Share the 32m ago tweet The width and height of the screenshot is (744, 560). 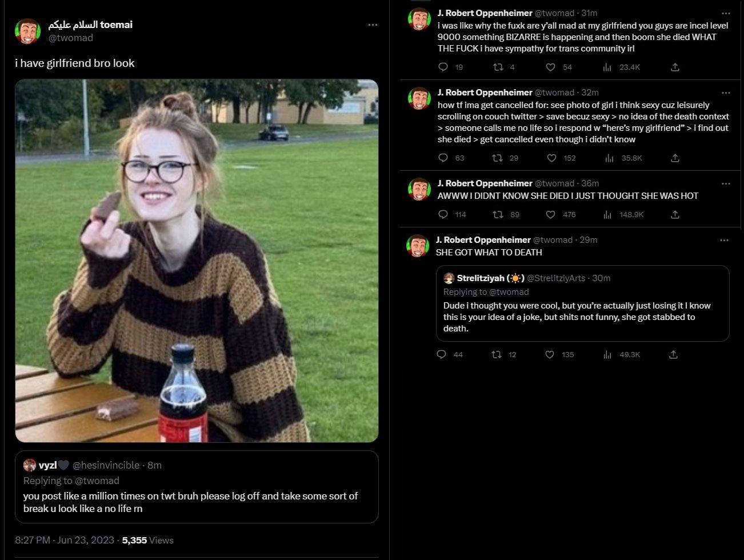pyautogui.click(x=675, y=158)
